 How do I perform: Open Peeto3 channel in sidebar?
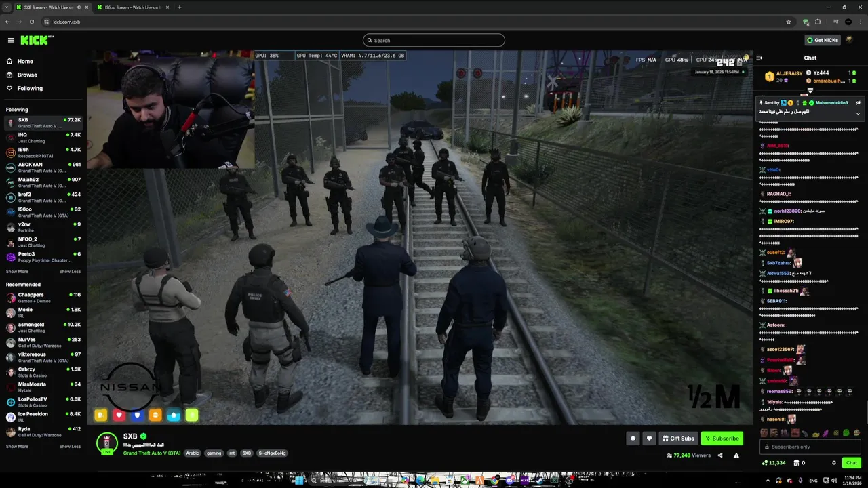(x=43, y=257)
